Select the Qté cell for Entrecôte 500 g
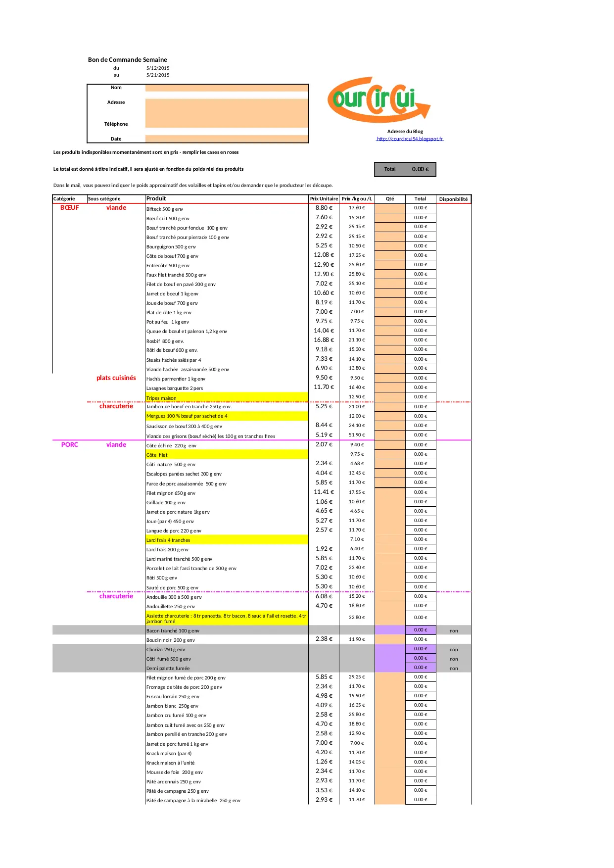The height and width of the screenshot is (868, 614). [389, 265]
